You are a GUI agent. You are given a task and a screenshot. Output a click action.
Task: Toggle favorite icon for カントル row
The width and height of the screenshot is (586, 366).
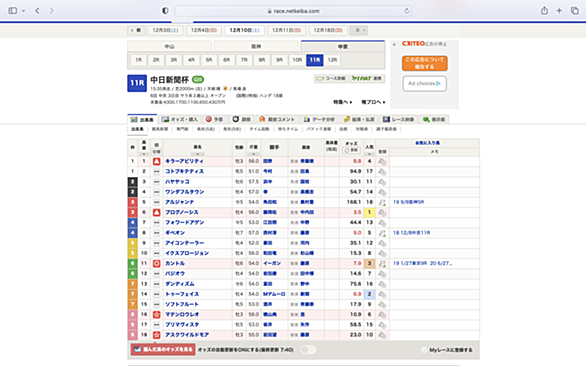pos(382,264)
